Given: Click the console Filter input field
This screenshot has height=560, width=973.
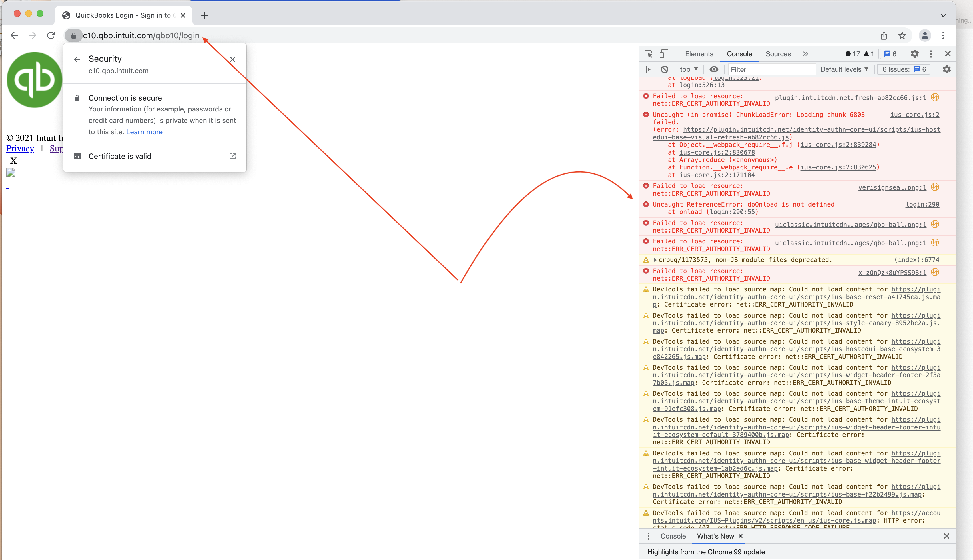Looking at the screenshot, I should point(771,69).
